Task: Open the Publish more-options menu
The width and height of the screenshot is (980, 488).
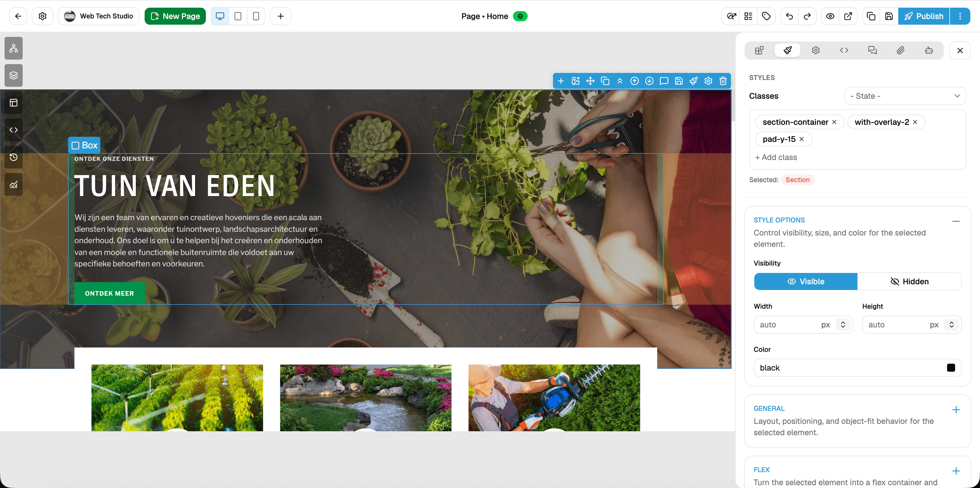Action: 960,16
